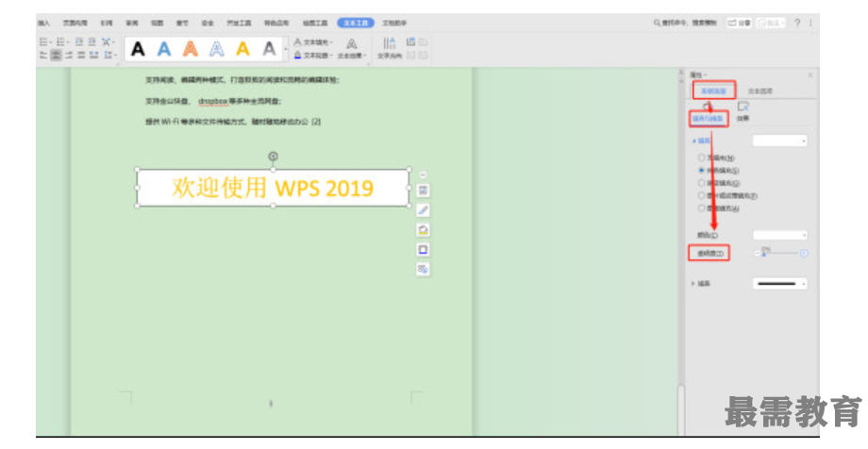
Task: Select the 图片或纹理填充(P) radio option
Action: pyautogui.click(x=701, y=195)
